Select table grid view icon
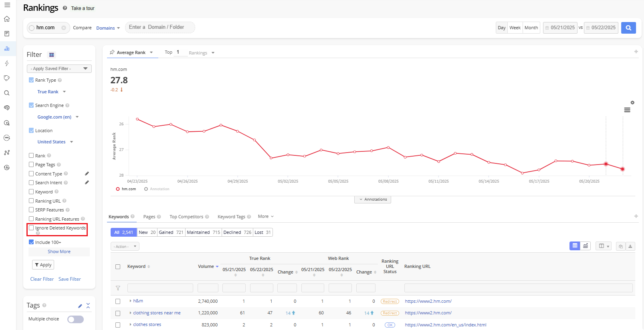The image size is (644, 330). (x=575, y=246)
